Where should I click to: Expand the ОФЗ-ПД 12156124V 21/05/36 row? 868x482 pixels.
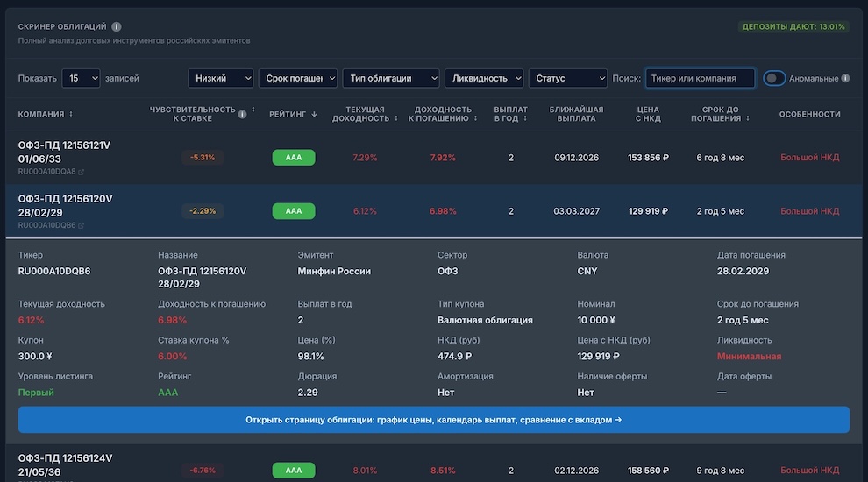pyautogui.click(x=433, y=464)
